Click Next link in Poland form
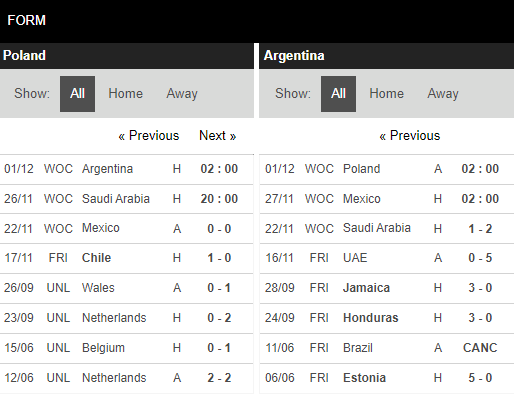The height and width of the screenshot is (412, 514). pos(218,136)
